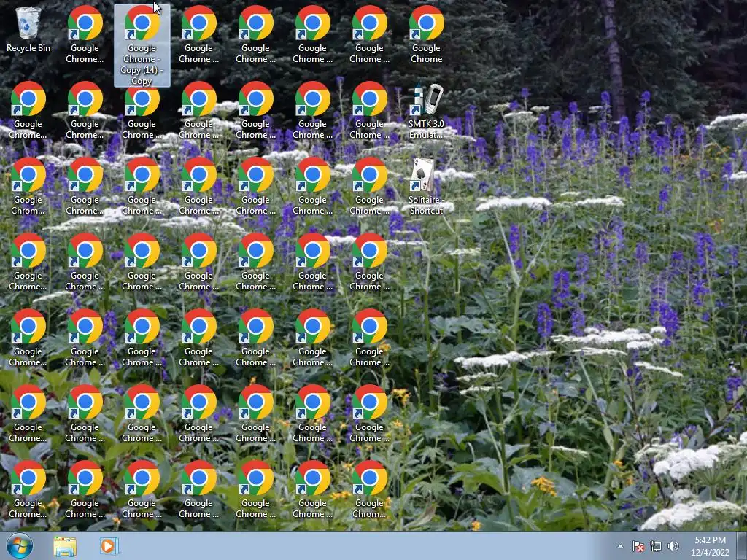Image resolution: width=747 pixels, height=560 pixels.
Task: Open the volume speaker tray icon
Action: point(673,546)
